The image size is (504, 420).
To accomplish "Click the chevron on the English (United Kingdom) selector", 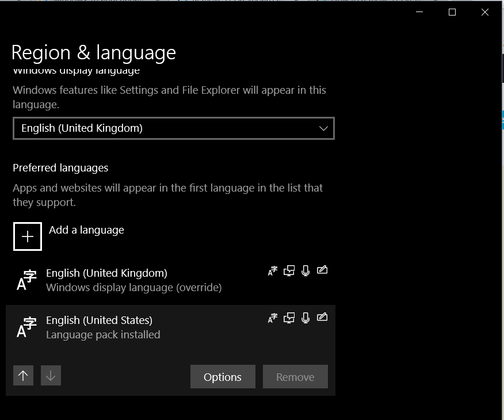I will pyautogui.click(x=323, y=128).
